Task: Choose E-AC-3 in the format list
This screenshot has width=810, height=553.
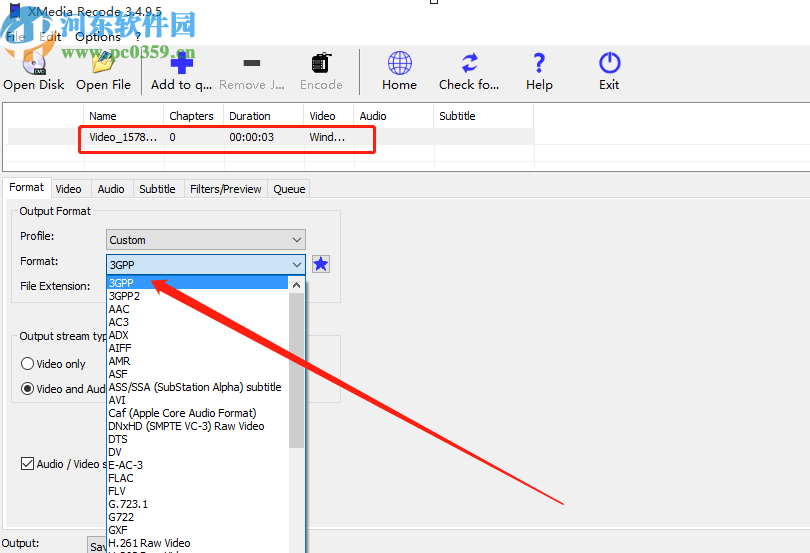Action: pos(197,465)
